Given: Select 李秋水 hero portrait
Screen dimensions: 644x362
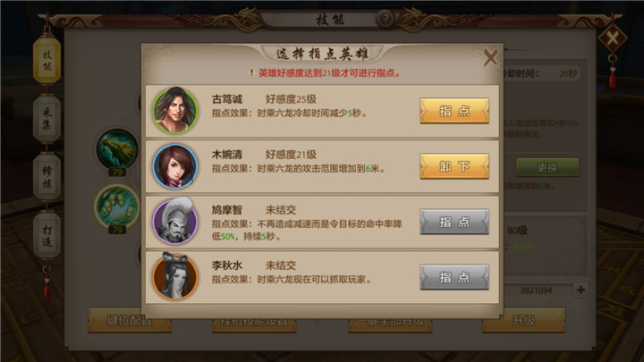Looking at the screenshot, I should coord(175,276).
